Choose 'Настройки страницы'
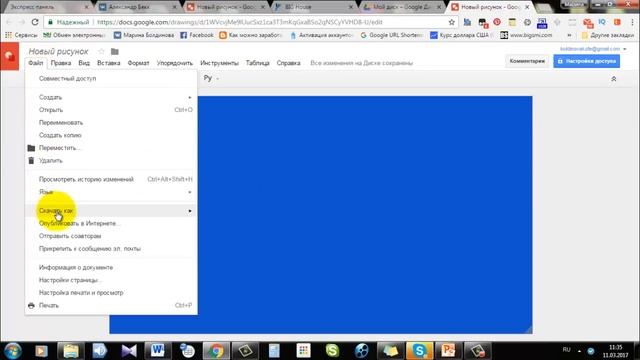640x360 pixels. (x=111, y=280)
